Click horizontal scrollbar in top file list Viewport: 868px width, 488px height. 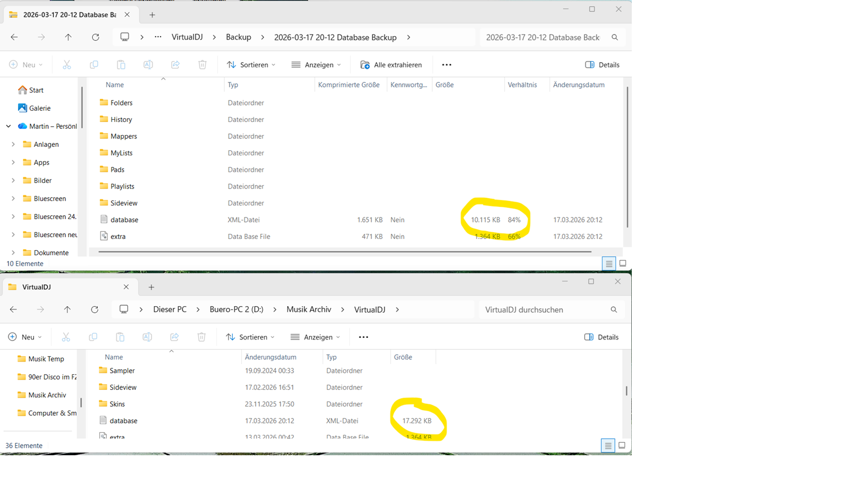[x=345, y=252]
